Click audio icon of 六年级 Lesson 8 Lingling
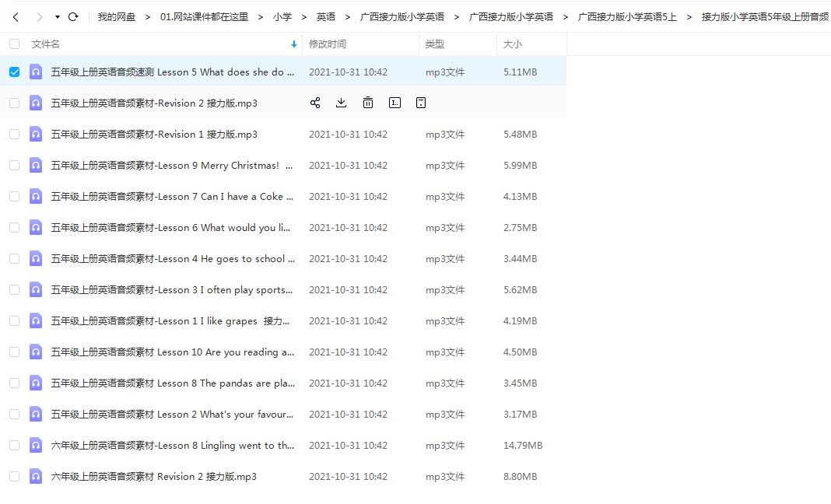The height and width of the screenshot is (504, 831). (x=36, y=445)
